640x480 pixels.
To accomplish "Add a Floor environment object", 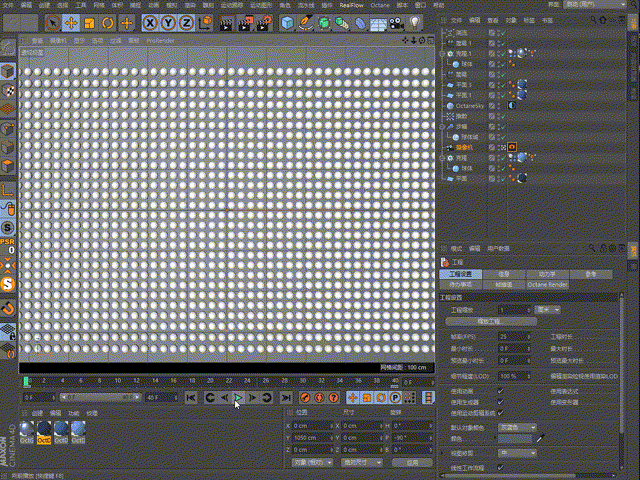I will coord(378,23).
